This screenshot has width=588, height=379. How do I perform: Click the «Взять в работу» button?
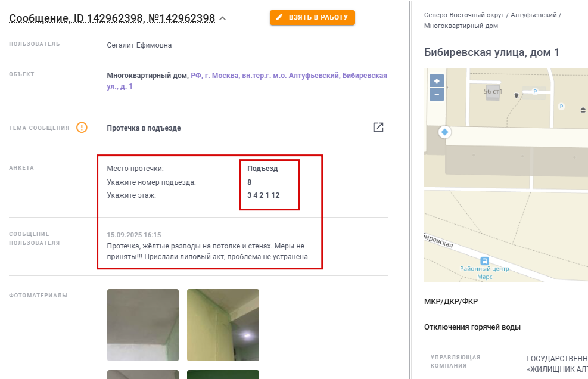(312, 18)
